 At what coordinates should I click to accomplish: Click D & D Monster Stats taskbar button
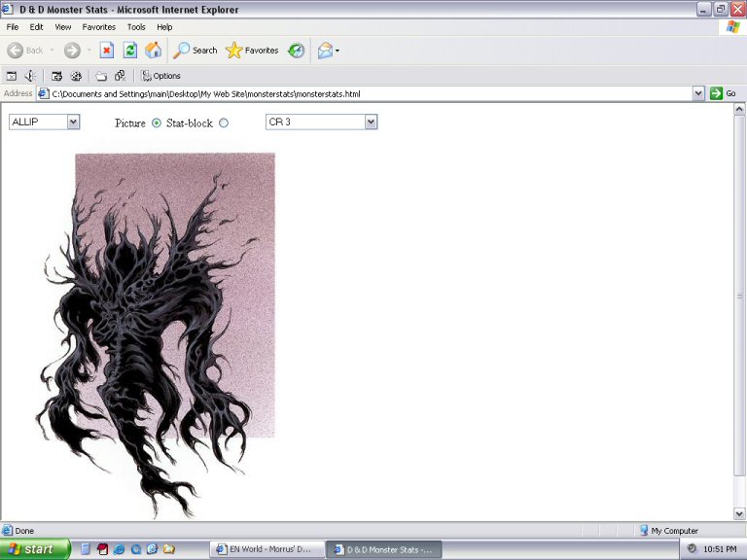click(384, 549)
